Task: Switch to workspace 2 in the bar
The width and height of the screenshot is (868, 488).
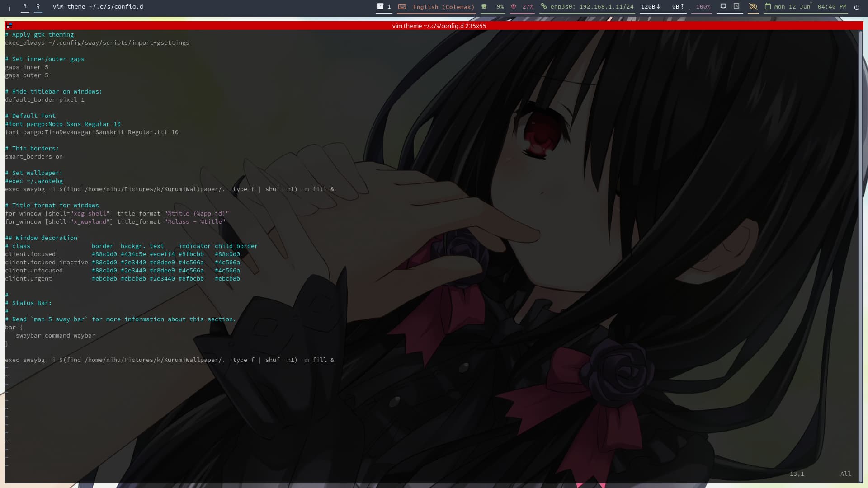Action: [x=38, y=6]
